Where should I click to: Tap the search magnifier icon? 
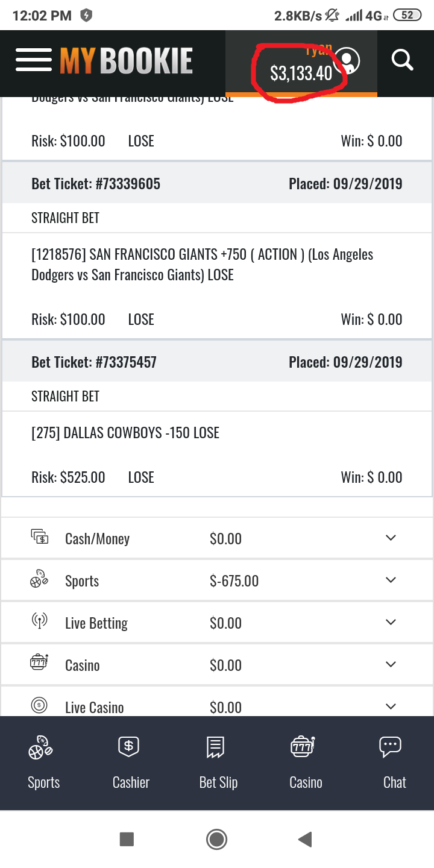coord(402,60)
